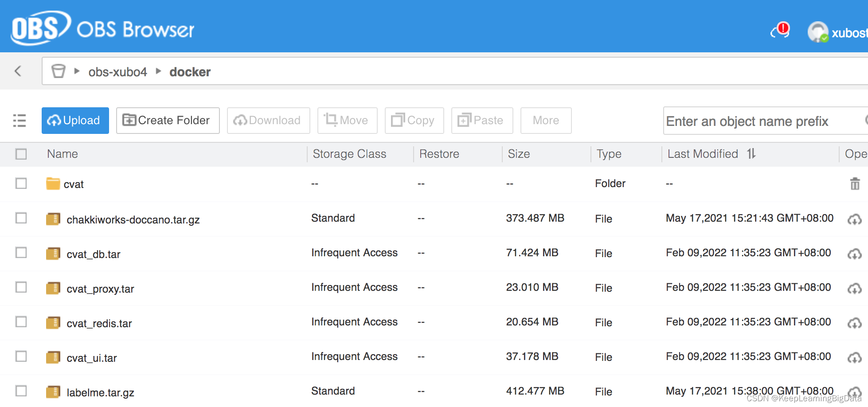Check the cvat_db.tar checkbox
Screen dimensions: 868x407
pyautogui.click(x=21, y=252)
